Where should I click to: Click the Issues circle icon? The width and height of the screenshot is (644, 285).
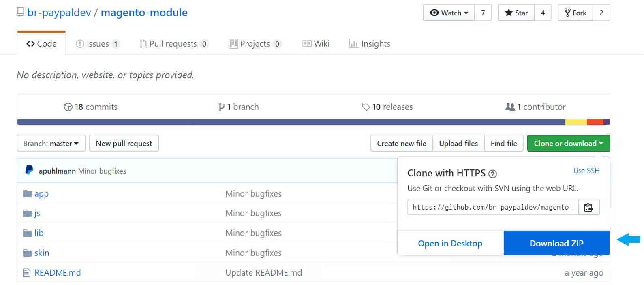[x=80, y=44]
